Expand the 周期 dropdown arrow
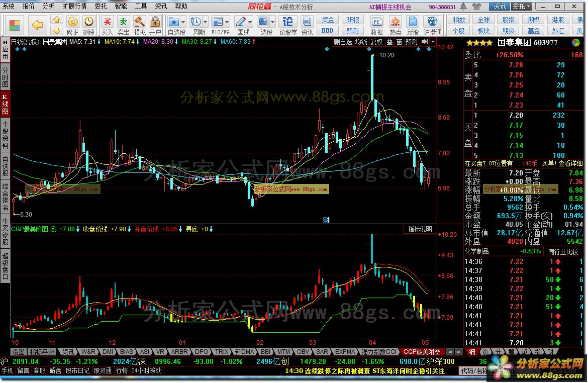 click(x=205, y=22)
